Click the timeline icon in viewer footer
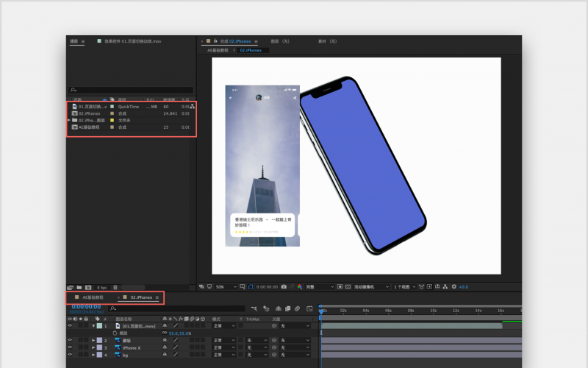Viewport: 588px width, 368px height. tap(437, 286)
